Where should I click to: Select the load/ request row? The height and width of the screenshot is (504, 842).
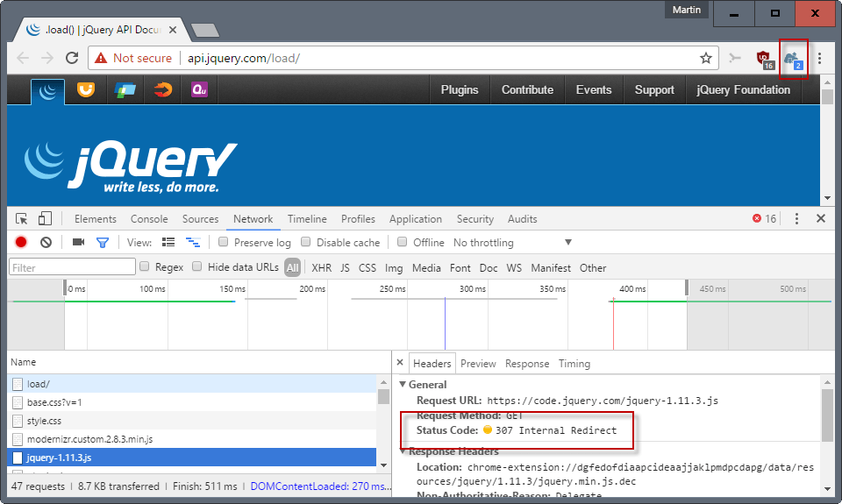click(192, 384)
